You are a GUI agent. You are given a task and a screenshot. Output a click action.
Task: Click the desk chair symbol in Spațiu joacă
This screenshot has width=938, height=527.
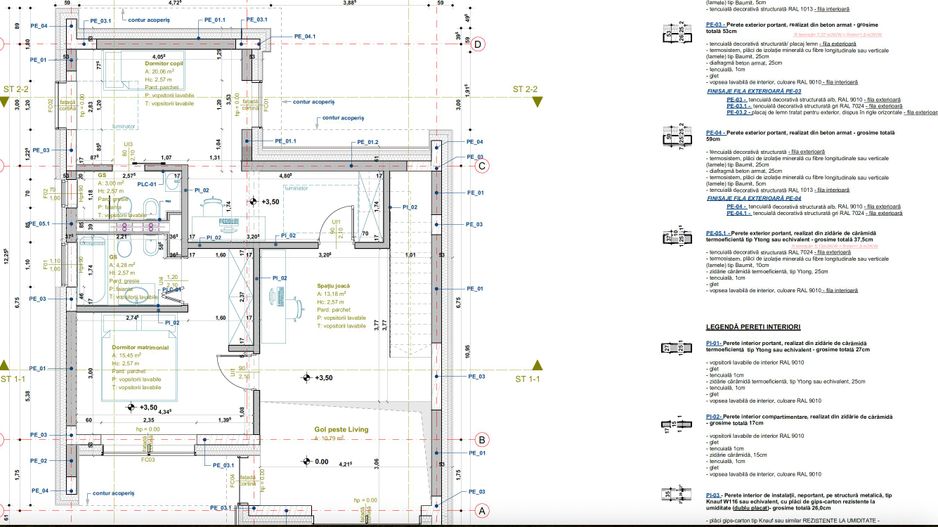coord(277,295)
